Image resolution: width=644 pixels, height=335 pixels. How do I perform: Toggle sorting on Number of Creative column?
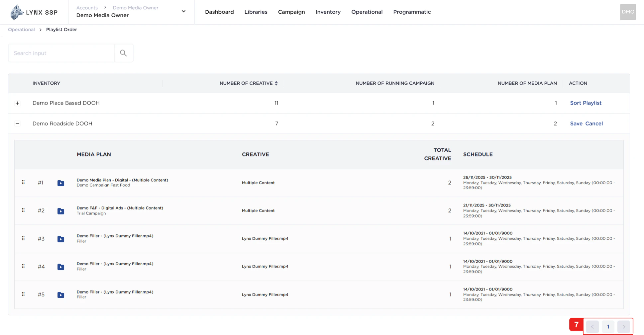[276, 83]
